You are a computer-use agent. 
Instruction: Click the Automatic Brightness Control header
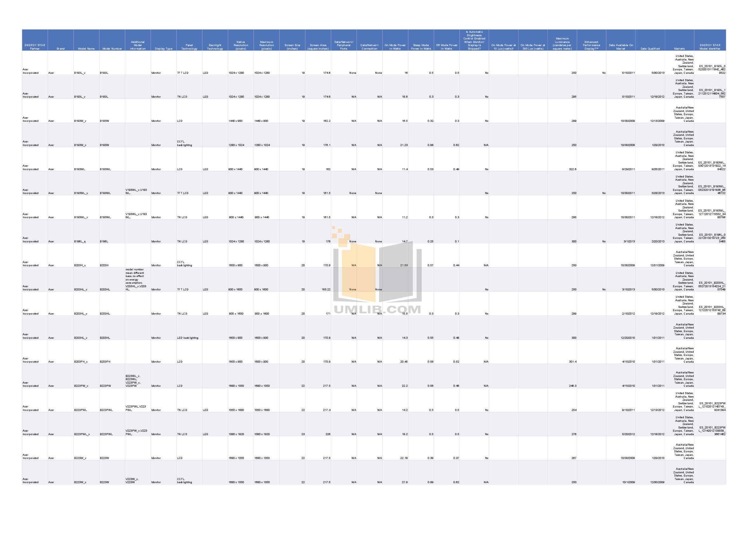click(474, 40)
